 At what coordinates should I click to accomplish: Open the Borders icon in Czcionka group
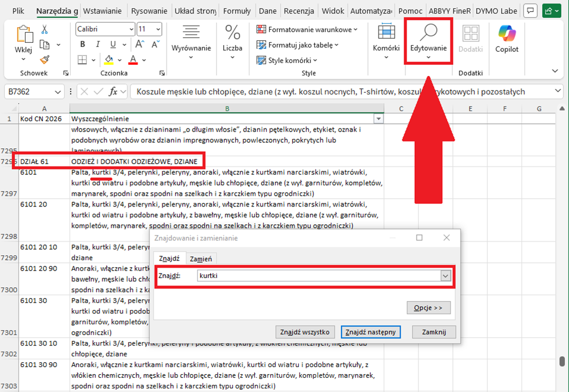[82, 59]
